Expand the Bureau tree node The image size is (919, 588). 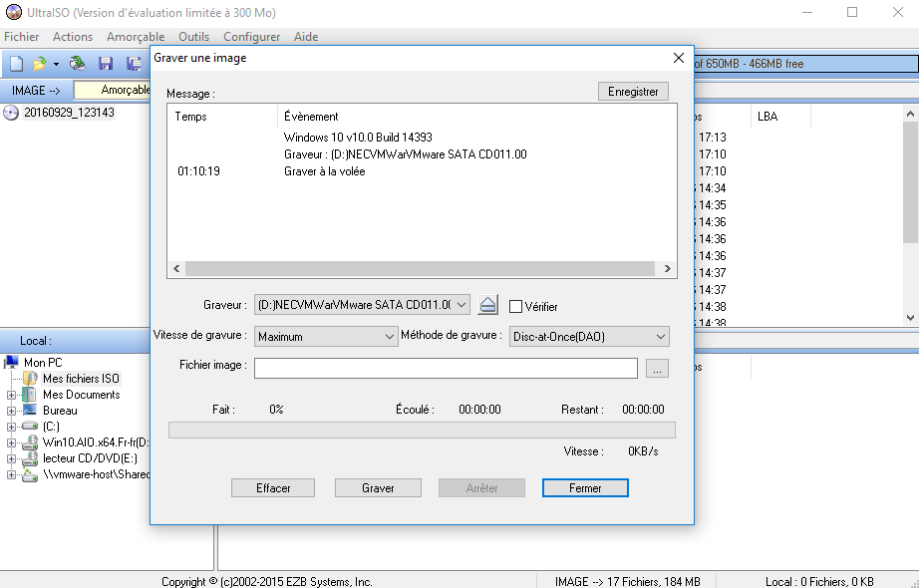pos(11,411)
